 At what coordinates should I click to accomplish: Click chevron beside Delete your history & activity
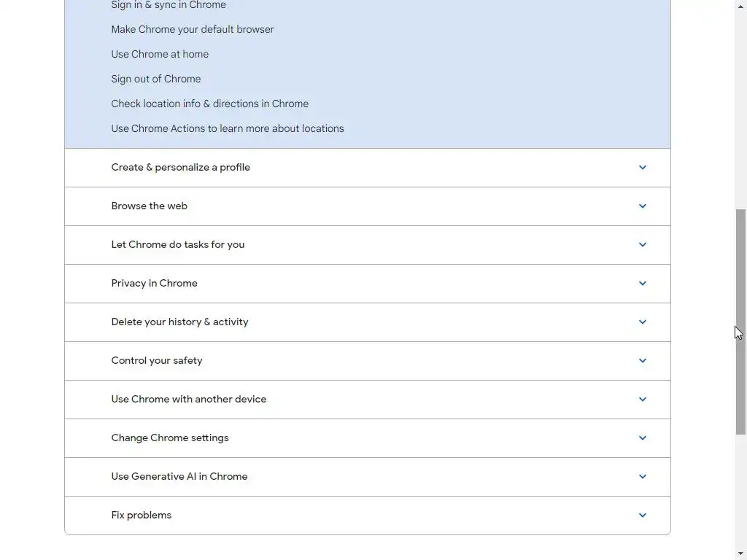[642, 322]
